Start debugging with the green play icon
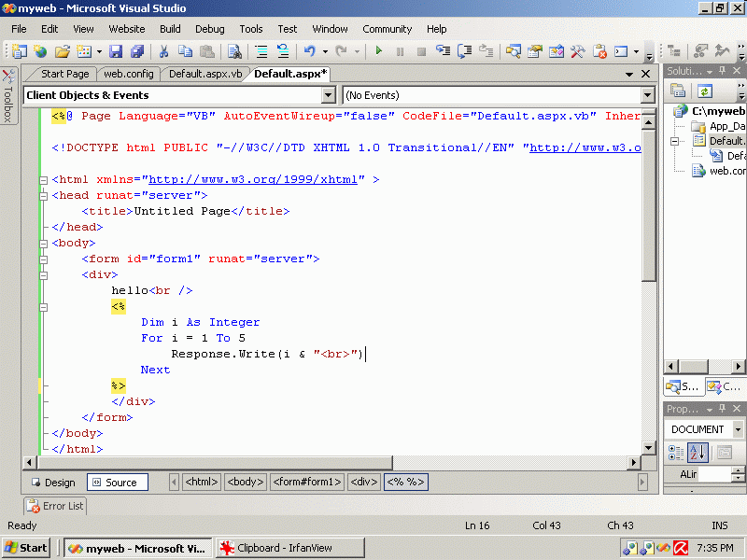 coord(379,51)
